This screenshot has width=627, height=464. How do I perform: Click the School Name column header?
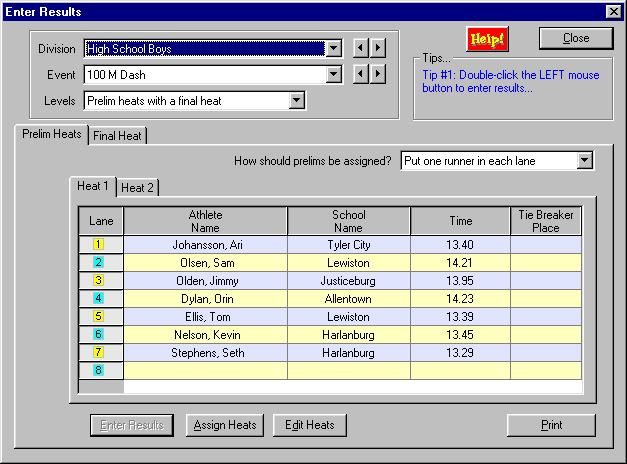click(x=349, y=221)
